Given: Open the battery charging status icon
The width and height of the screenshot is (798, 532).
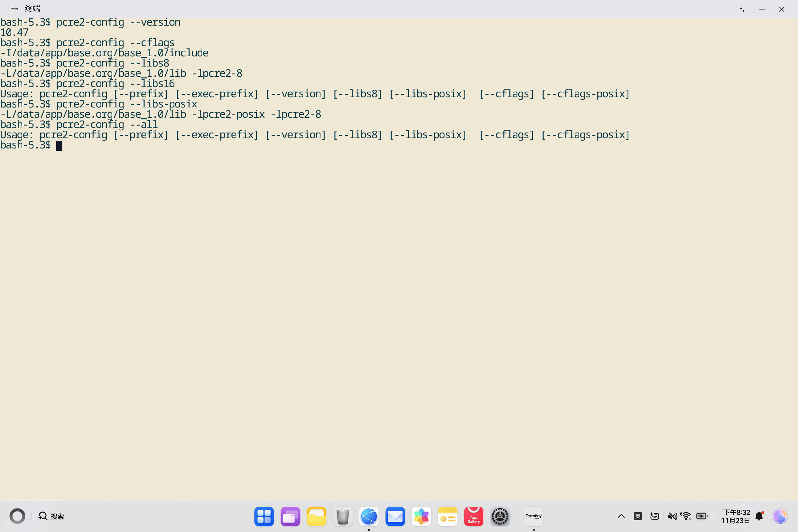Looking at the screenshot, I should click(x=702, y=516).
